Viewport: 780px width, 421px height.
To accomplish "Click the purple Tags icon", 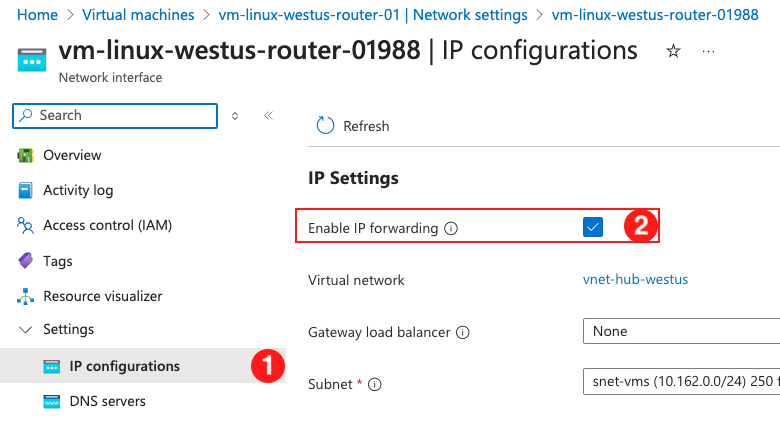I will tap(25, 260).
